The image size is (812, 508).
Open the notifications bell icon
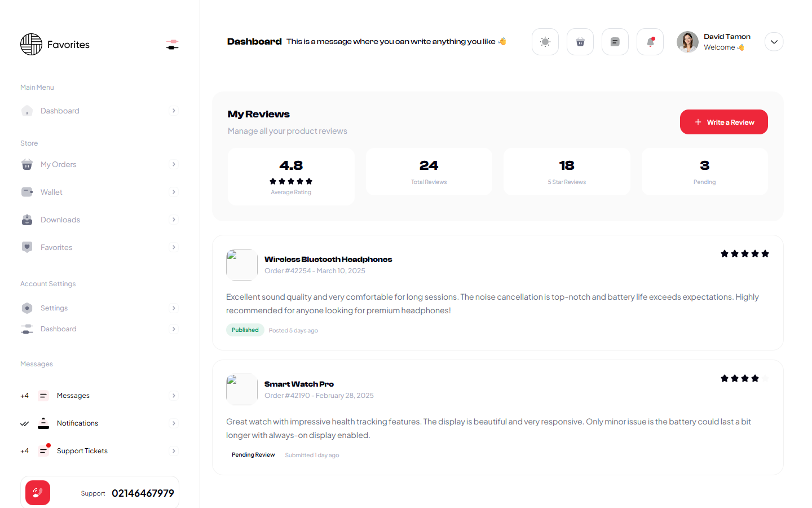pos(650,42)
